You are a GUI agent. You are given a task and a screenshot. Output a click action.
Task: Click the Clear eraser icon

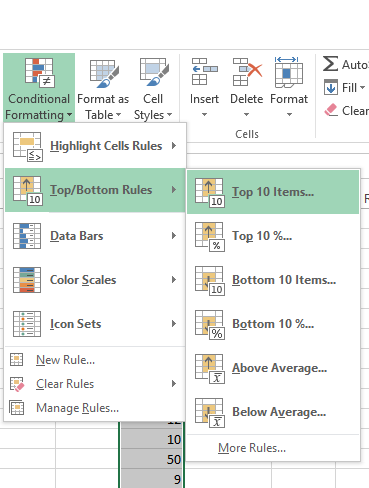[331, 110]
